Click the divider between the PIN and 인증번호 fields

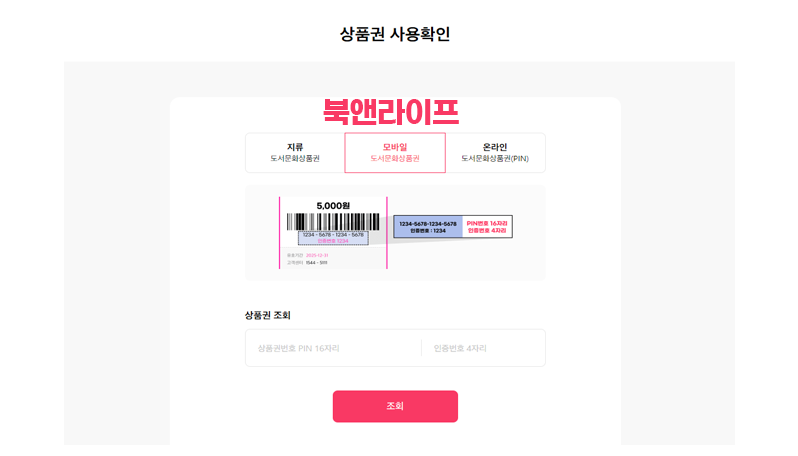(x=421, y=348)
